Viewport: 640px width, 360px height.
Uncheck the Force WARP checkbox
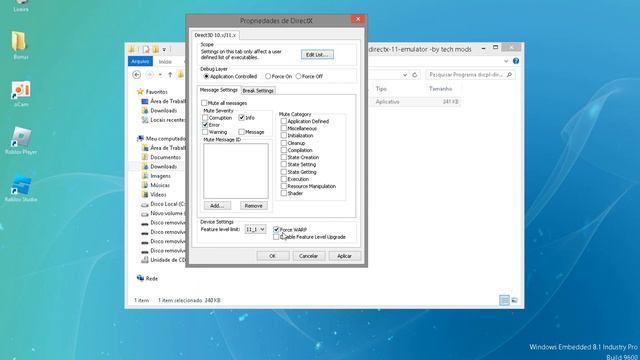276,230
